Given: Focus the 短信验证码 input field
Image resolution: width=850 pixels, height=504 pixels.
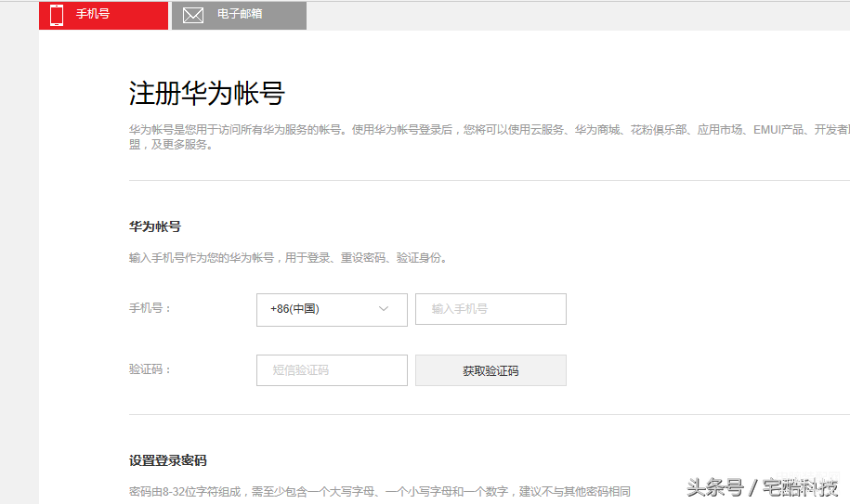Looking at the screenshot, I should 332,370.
